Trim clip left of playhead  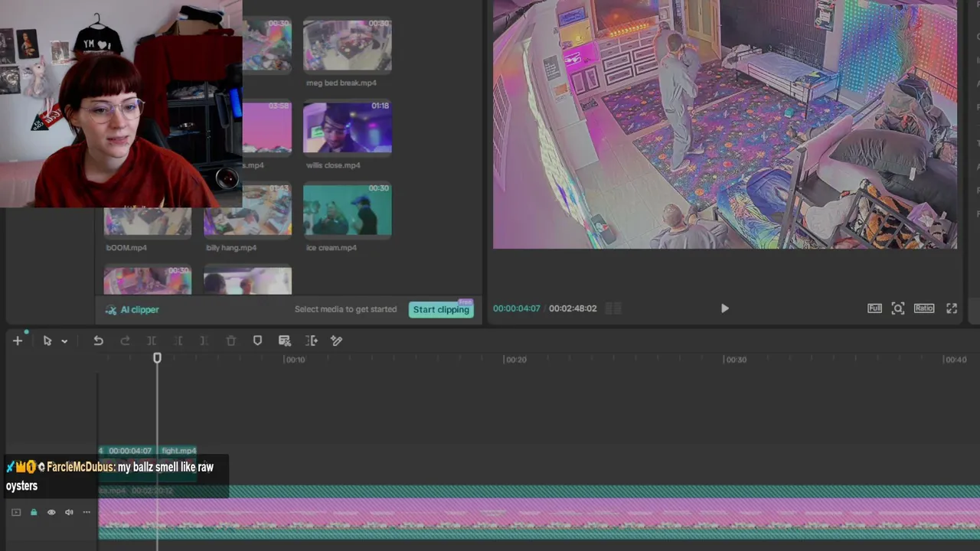178,341
